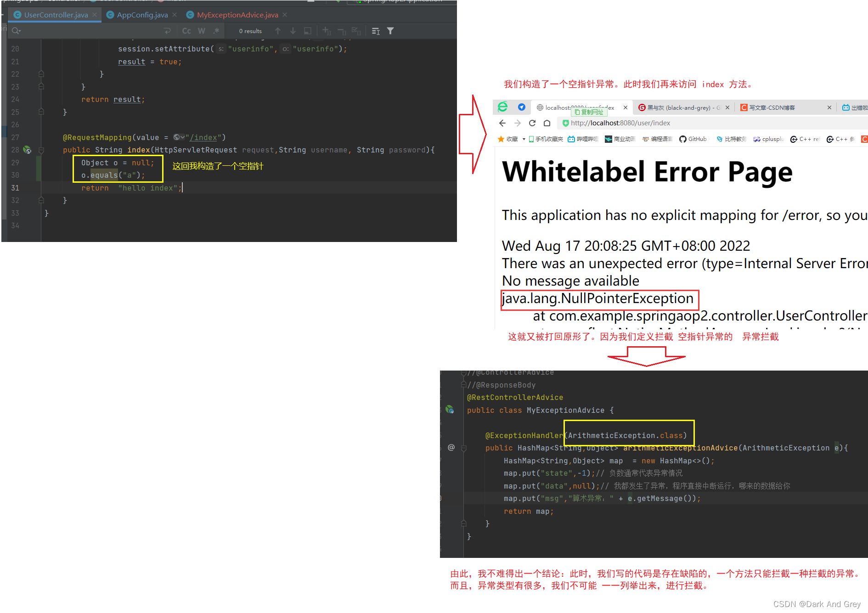
Task: Open cplusplus bookmark
Action: pos(768,139)
